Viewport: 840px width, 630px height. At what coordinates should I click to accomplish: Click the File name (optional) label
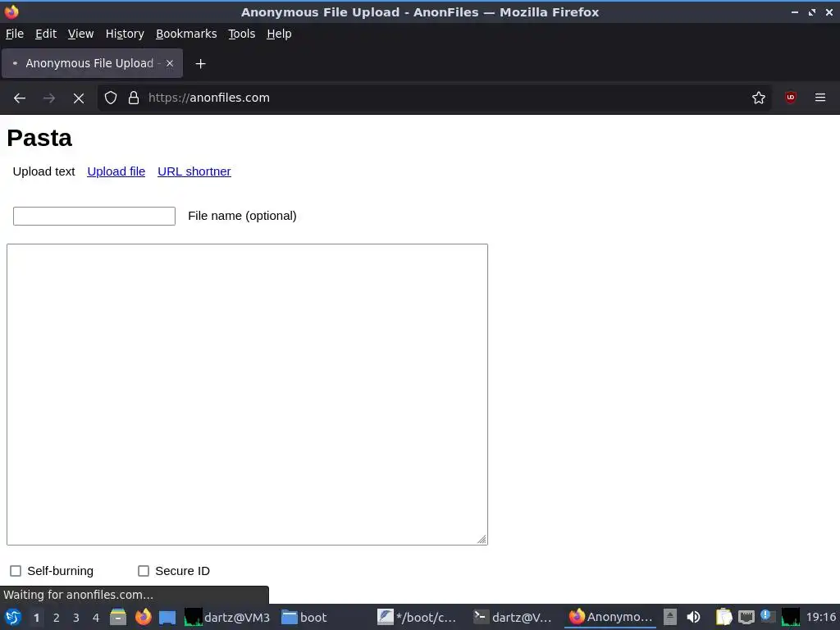tap(242, 216)
